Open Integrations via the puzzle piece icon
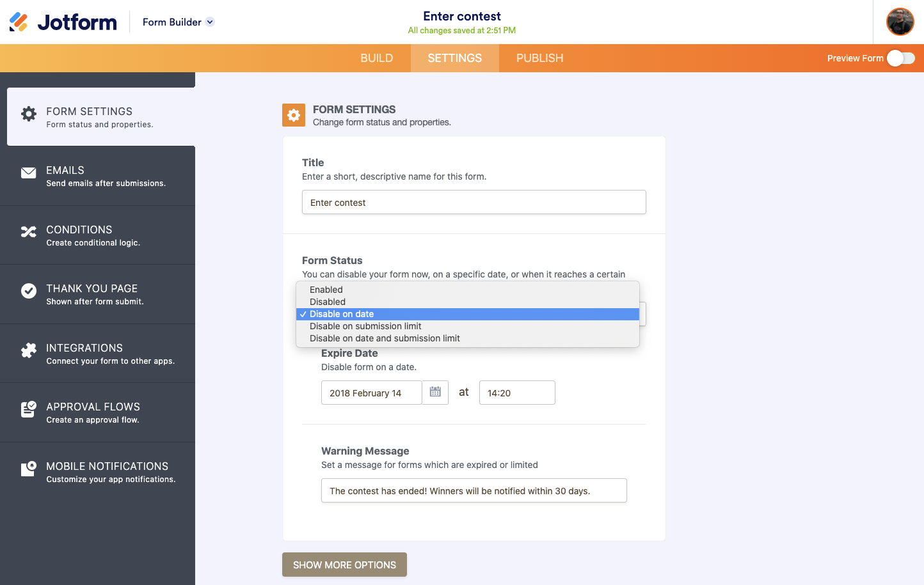This screenshot has height=585, width=924. (28, 350)
